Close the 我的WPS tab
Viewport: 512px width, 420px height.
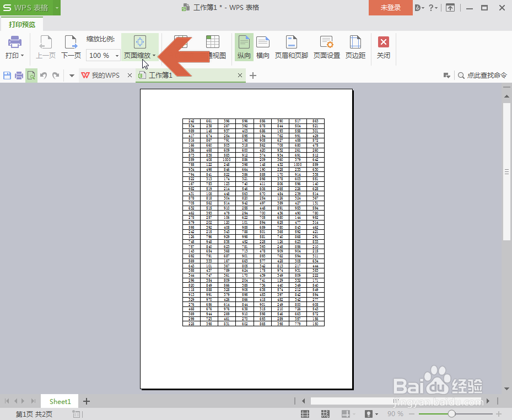click(130, 76)
